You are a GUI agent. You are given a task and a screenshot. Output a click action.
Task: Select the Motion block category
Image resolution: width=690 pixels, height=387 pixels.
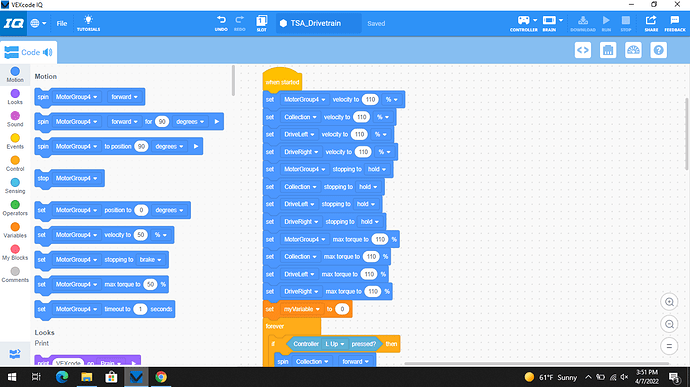15,74
